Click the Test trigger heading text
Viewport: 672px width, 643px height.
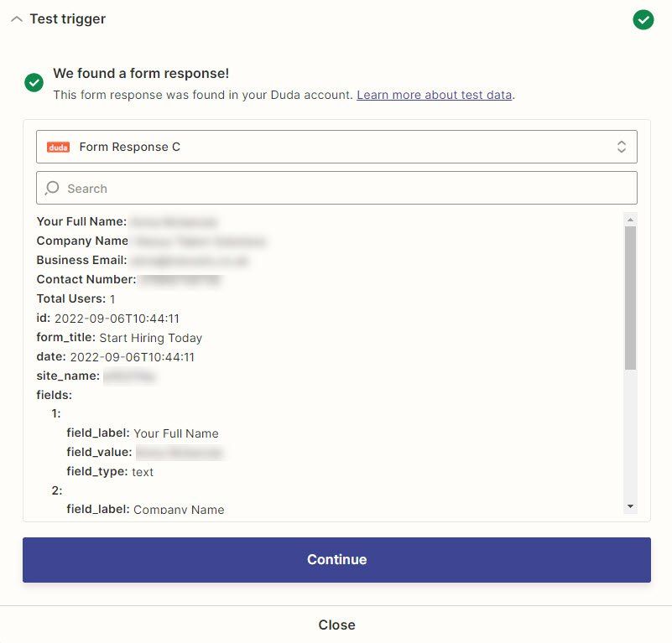68,18
